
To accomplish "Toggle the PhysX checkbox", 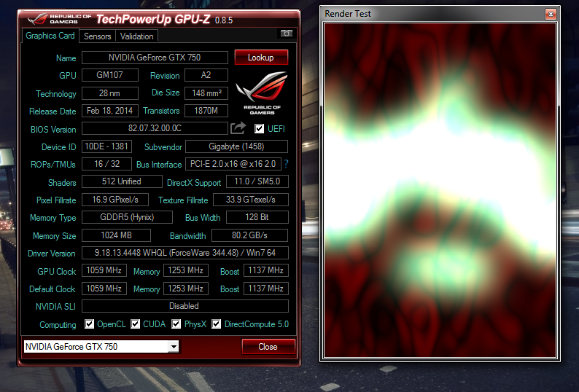I will click(176, 324).
